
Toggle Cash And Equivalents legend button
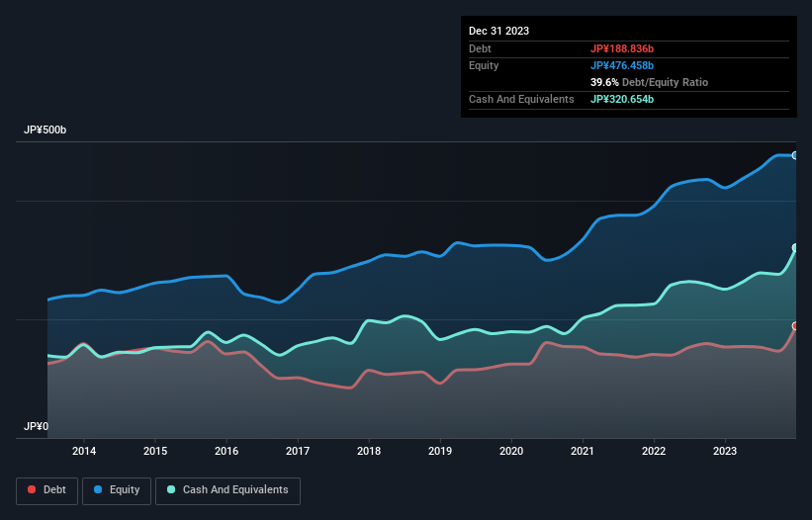227,490
